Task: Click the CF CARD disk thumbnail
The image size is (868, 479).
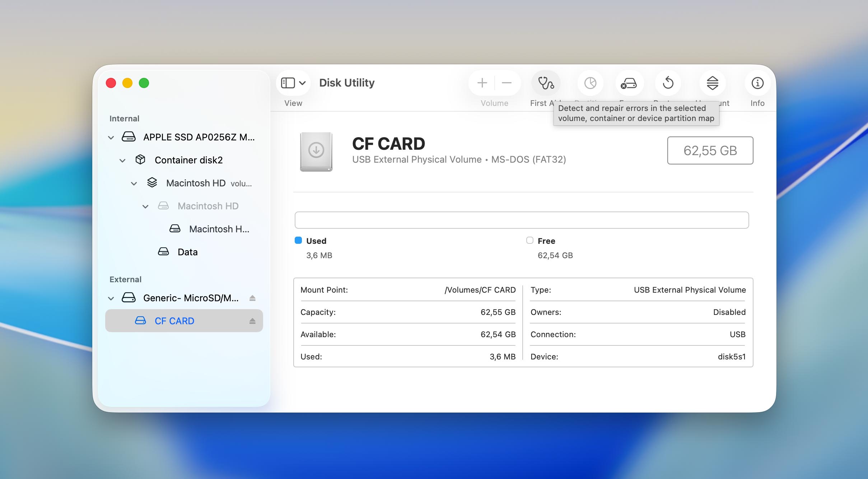Action: coord(316,152)
